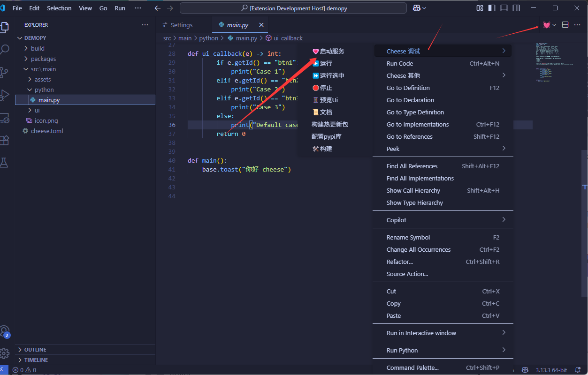Toggle the Secondary Side Bar visibility
This screenshot has height=375, width=588.
[x=516, y=8]
